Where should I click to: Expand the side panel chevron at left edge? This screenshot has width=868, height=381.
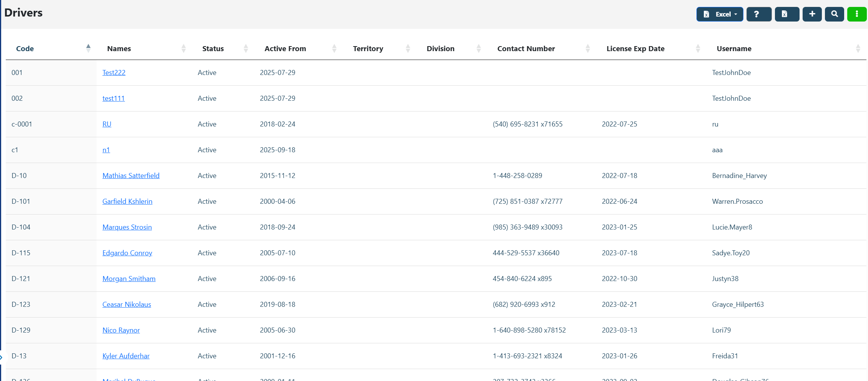[x=2, y=357]
